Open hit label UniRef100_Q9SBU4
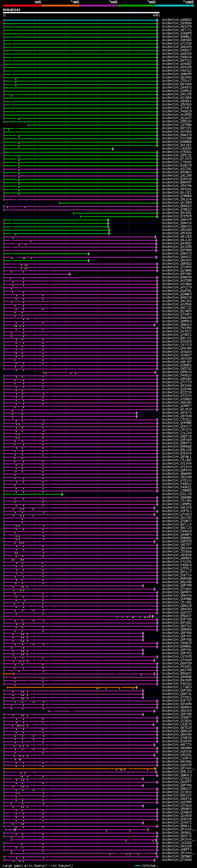The image size is (197, 868). point(176,23)
